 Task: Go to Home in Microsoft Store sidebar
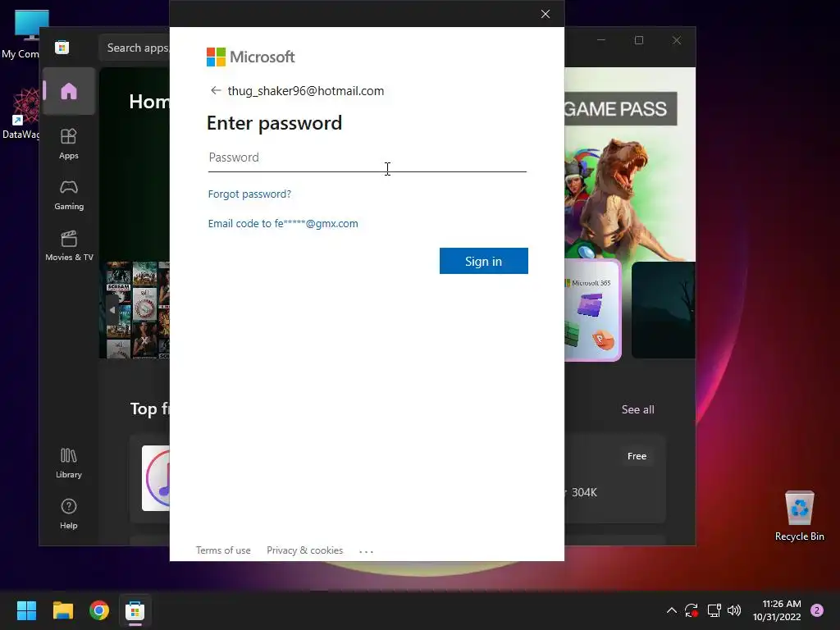click(x=69, y=91)
